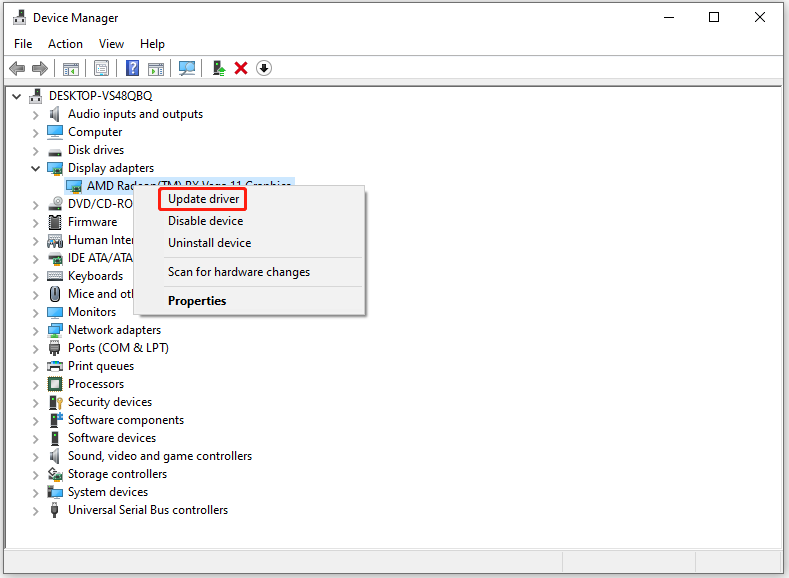Screen dimensions: 789x578
Task: Expand the Software components category
Action: [35, 421]
